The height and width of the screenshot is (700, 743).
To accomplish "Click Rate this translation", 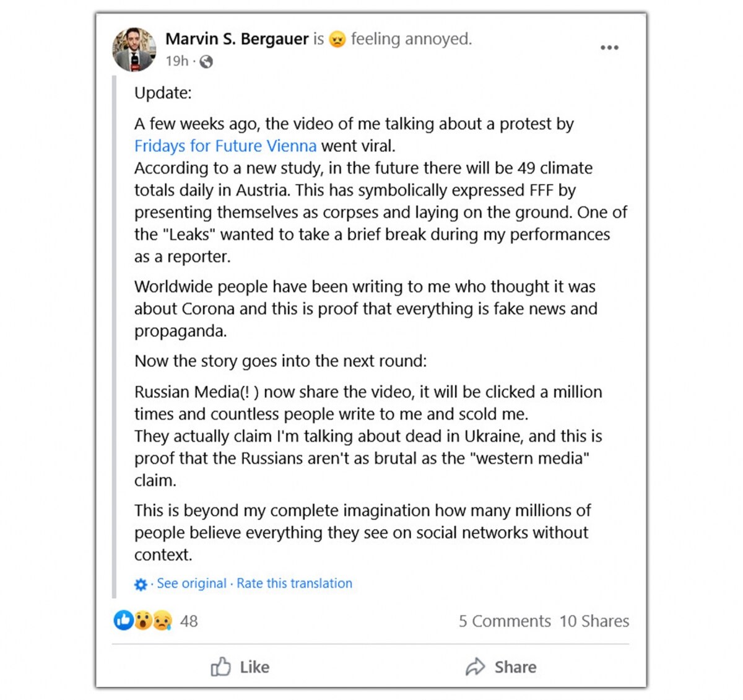I will point(294,584).
